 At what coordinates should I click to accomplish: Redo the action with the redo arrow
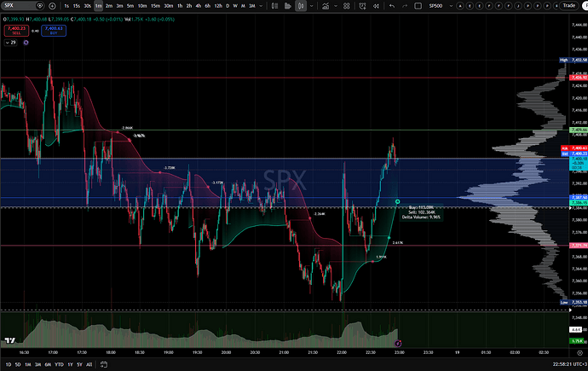click(405, 6)
